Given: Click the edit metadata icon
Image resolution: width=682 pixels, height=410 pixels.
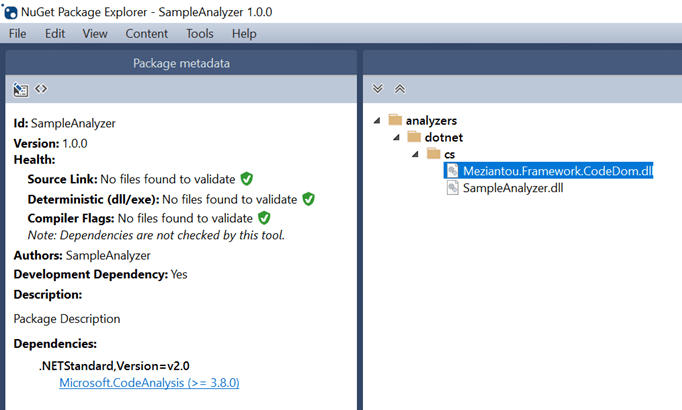Looking at the screenshot, I should click(x=20, y=89).
